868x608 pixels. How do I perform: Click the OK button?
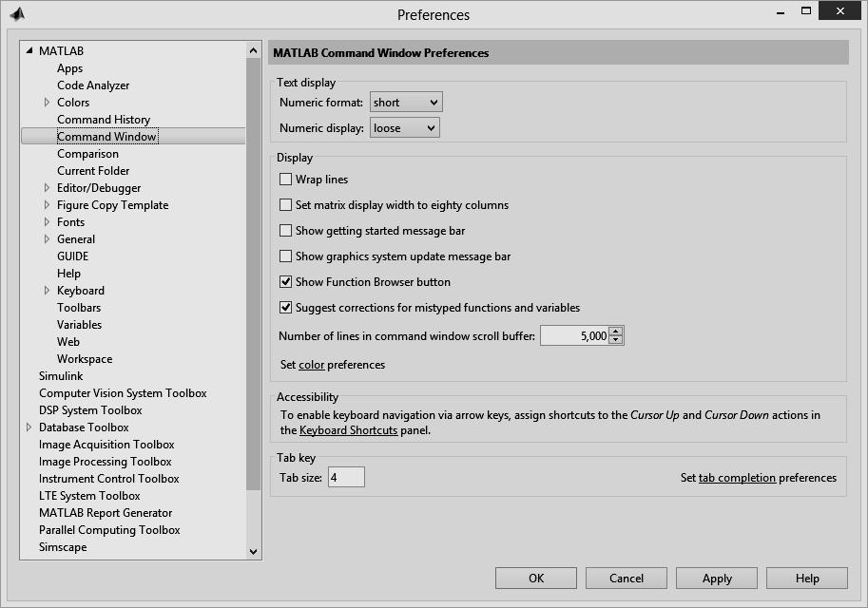[536, 579]
